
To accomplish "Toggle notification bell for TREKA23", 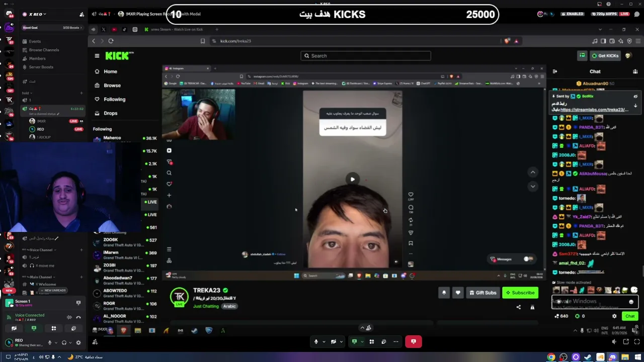I will [444, 293].
